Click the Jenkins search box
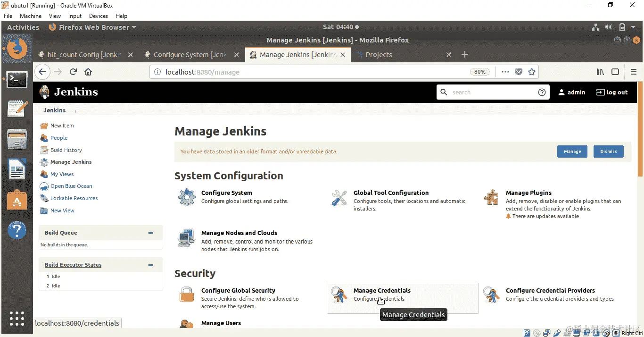644x337 pixels. click(486, 92)
